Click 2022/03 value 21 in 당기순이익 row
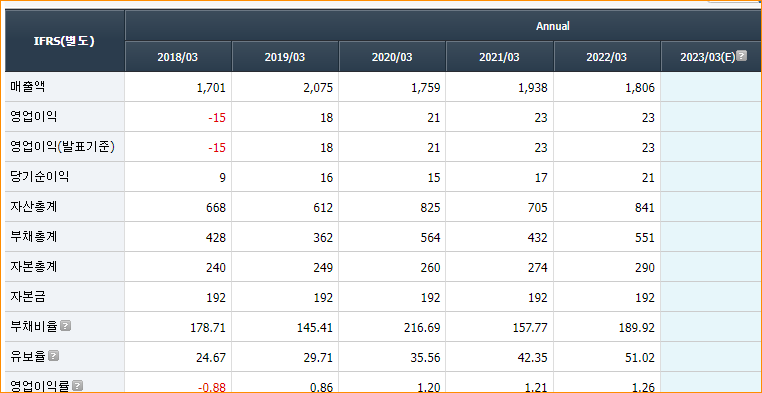 click(648, 178)
